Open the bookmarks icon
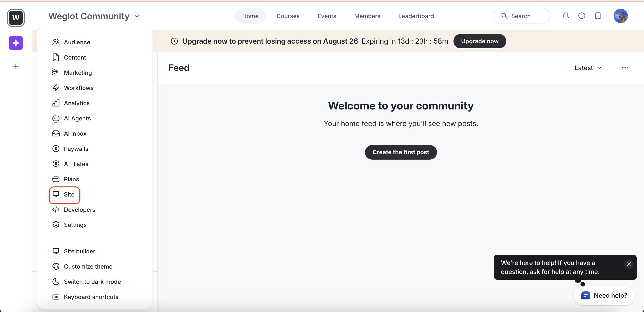 click(x=598, y=16)
